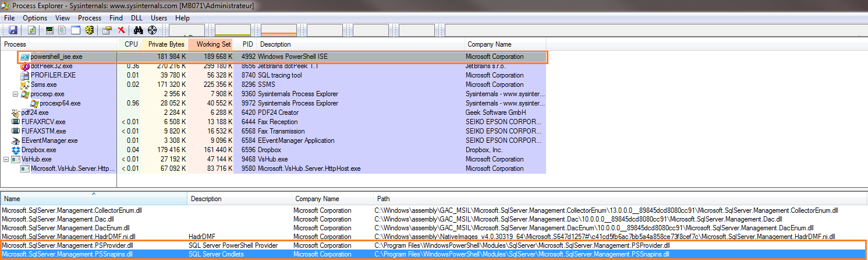Click the Save toolbar icon
Screen dimensions: 868x260
point(13,30)
